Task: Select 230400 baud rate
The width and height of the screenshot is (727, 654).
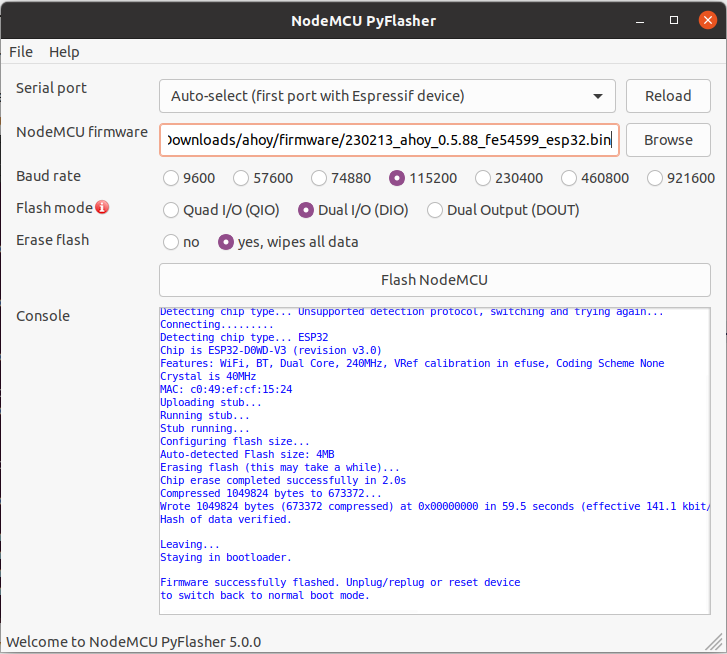Action: pyautogui.click(x=509, y=178)
